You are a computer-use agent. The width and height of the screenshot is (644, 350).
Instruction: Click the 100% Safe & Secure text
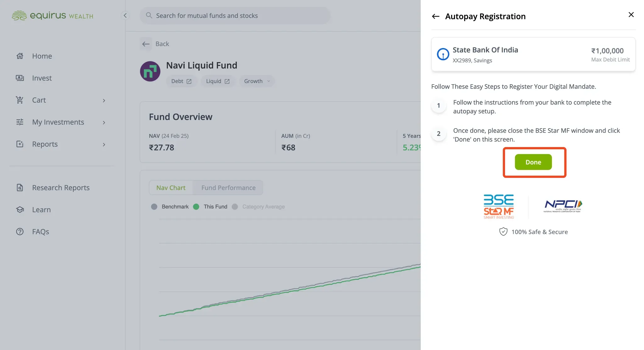pyautogui.click(x=540, y=232)
